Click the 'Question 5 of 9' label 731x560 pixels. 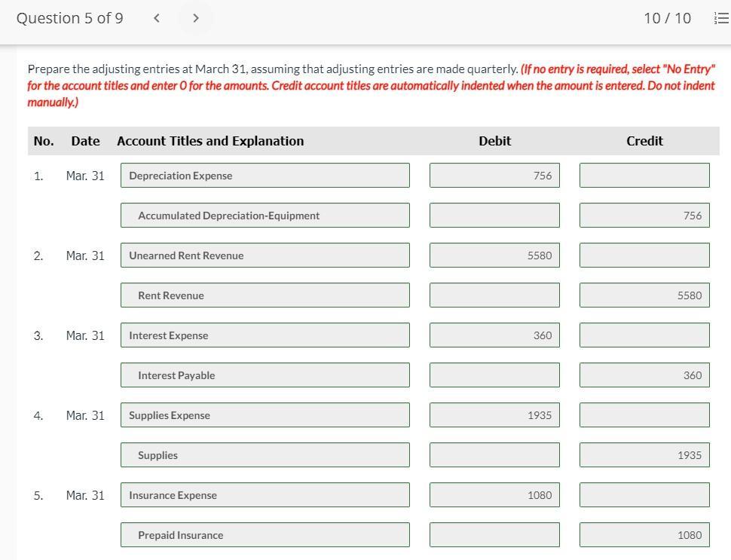click(70, 18)
